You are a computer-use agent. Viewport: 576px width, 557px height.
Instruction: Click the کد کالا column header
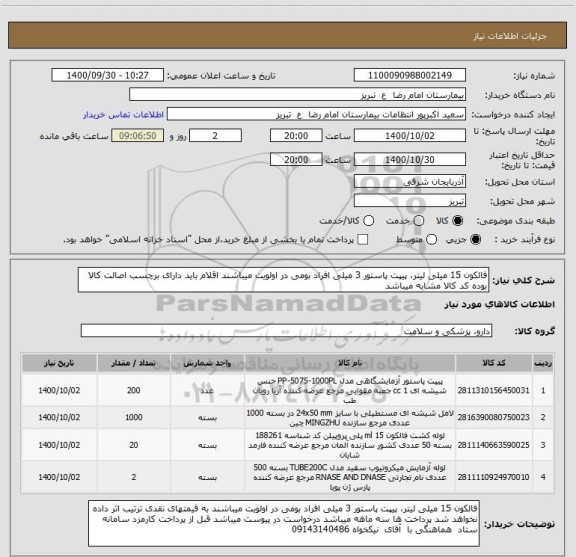494,363
